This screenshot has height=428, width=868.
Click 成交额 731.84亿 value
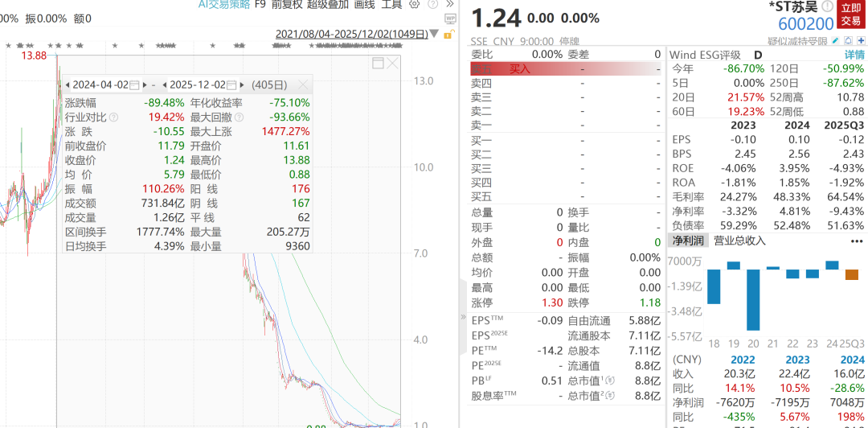(161, 204)
